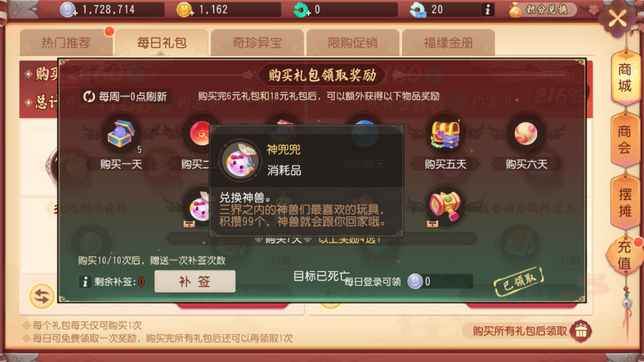Click the 充值 recharge side button

pos(623,255)
